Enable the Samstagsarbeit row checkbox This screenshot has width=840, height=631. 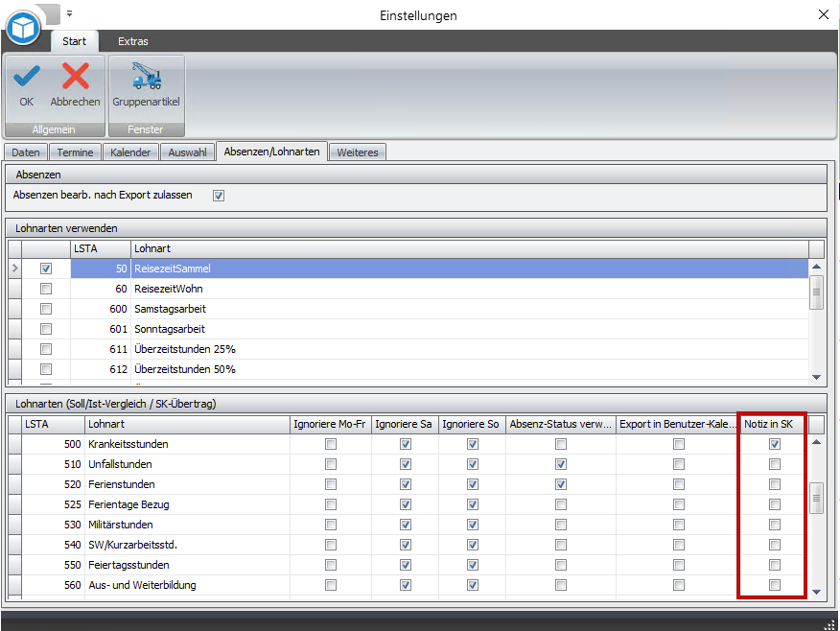point(46,310)
